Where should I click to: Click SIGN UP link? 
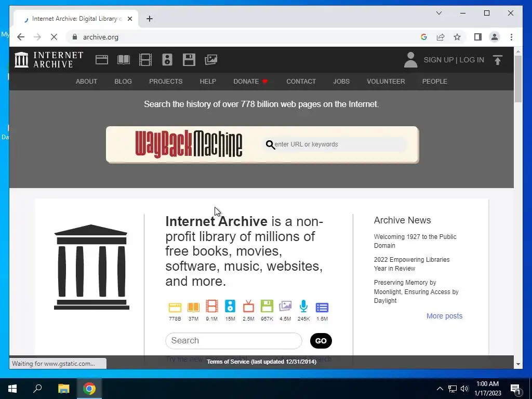tap(438, 60)
